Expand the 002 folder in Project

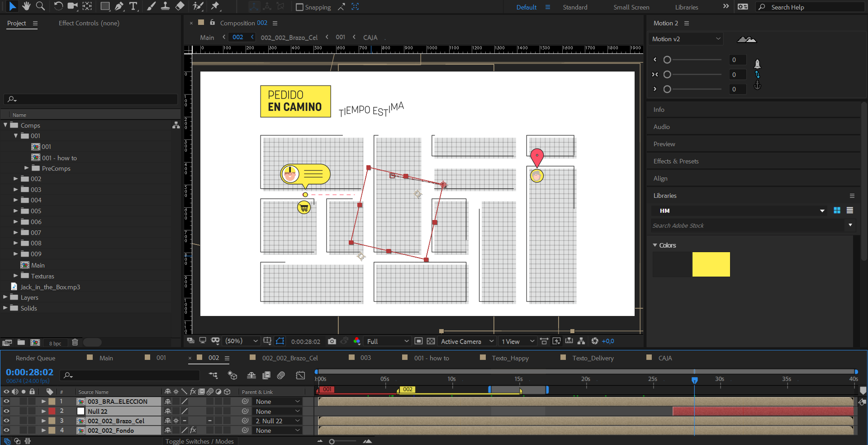point(16,179)
